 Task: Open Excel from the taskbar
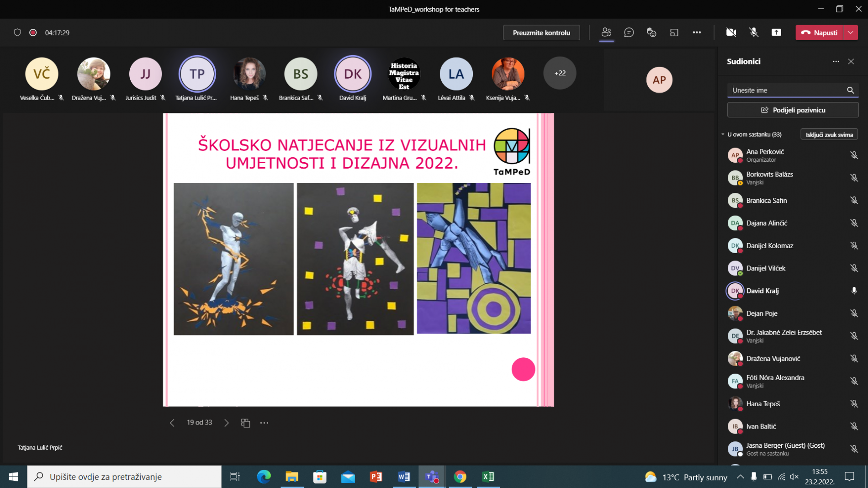point(488,477)
